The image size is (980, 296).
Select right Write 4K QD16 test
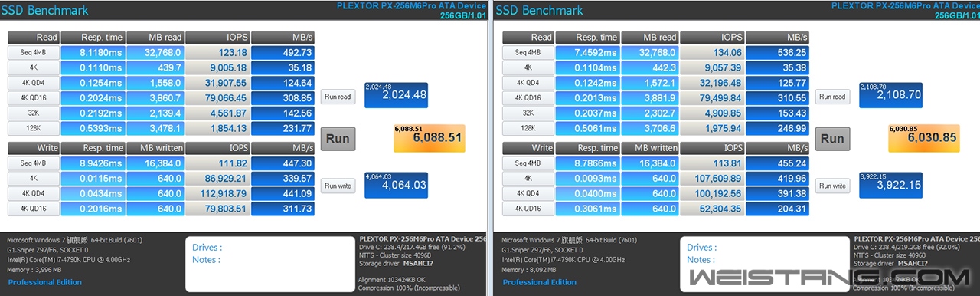click(528, 209)
